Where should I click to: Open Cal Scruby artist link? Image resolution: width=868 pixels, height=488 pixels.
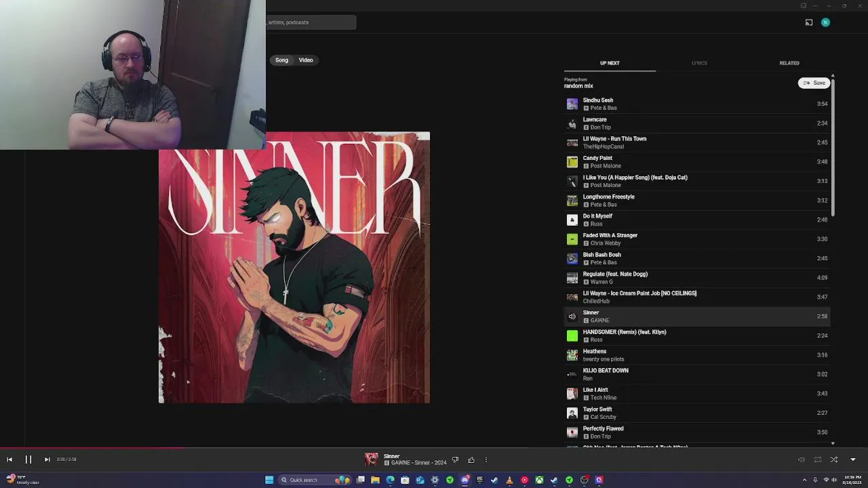pos(603,417)
